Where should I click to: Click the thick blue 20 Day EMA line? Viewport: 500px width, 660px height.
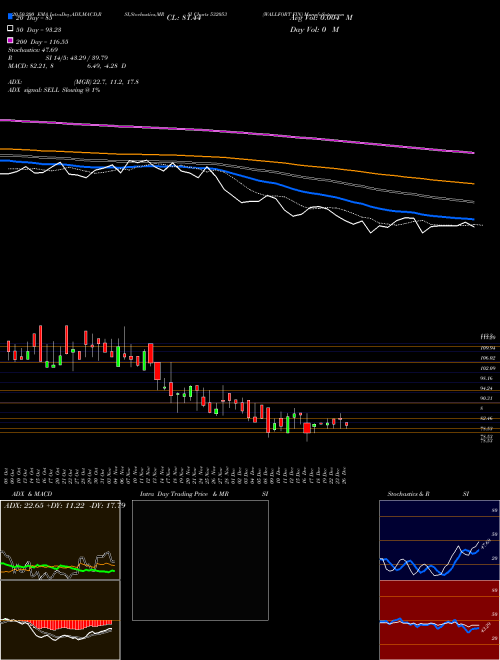pyautogui.click(x=237, y=173)
